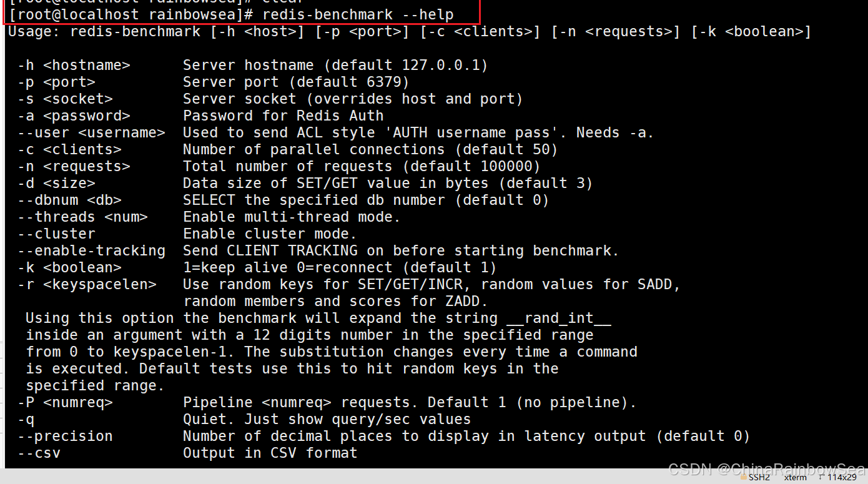Click the SSH2 lock icon in status bar
Image resolution: width=868 pixels, height=484 pixels.
[744, 478]
